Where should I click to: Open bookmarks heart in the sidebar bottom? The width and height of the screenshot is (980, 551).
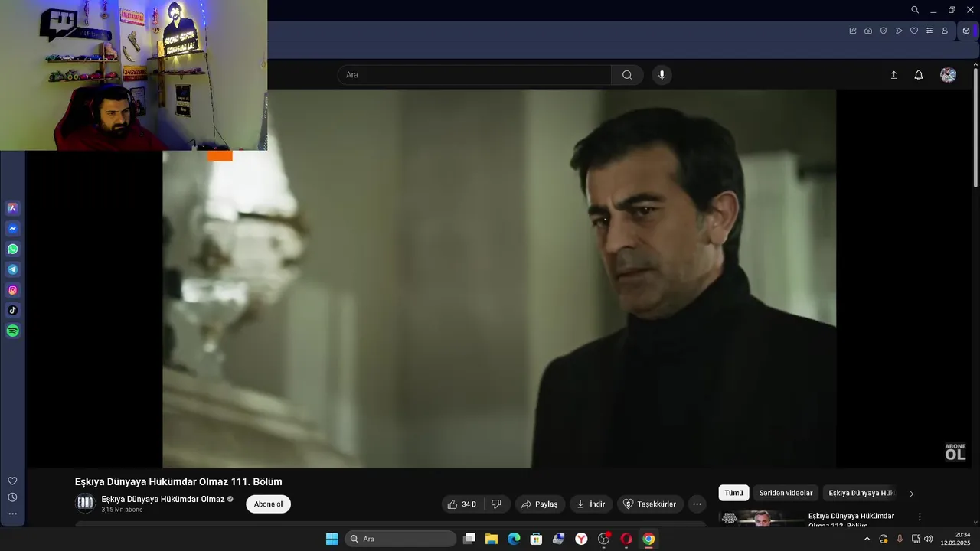pyautogui.click(x=12, y=481)
